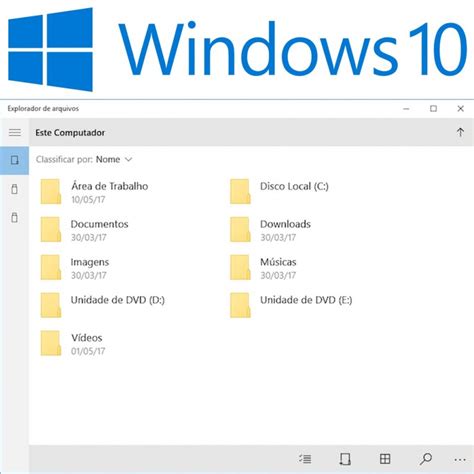The width and height of the screenshot is (474, 474).
Task: Click the Documentos label
Action: click(99, 224)
